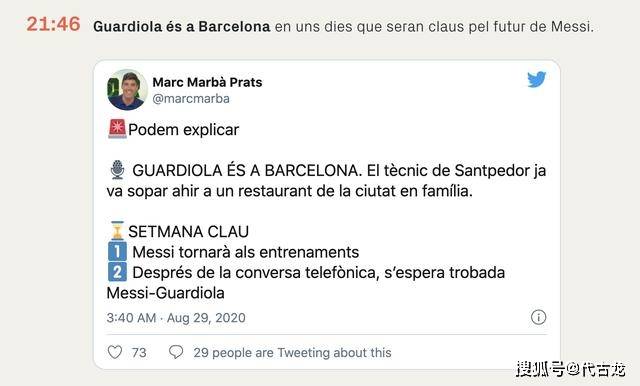Open the Marc Marbà Prats name link
Image resolution: width=640 pixels, height=386 pixels.
click(x=207, y=82)
